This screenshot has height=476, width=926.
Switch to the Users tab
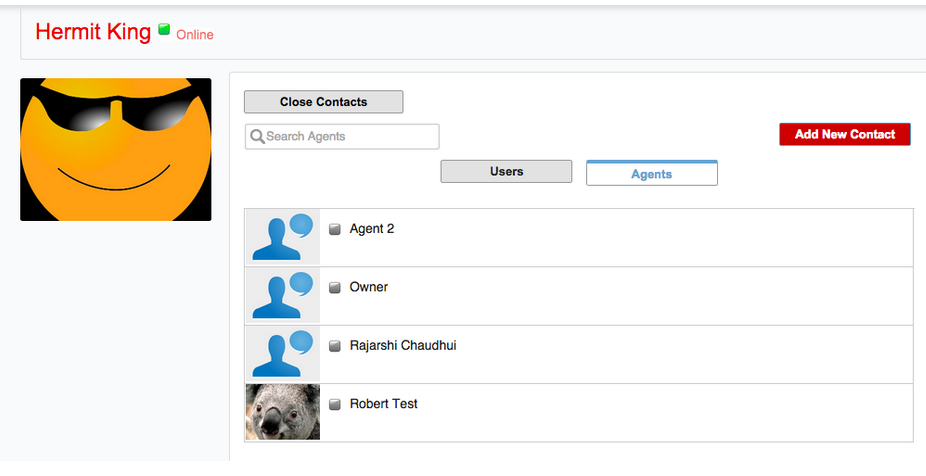506,172
